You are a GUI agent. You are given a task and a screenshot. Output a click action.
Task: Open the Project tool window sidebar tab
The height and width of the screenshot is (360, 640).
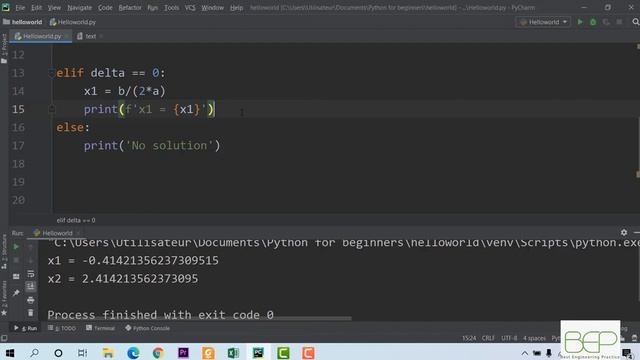pos(4,48)
